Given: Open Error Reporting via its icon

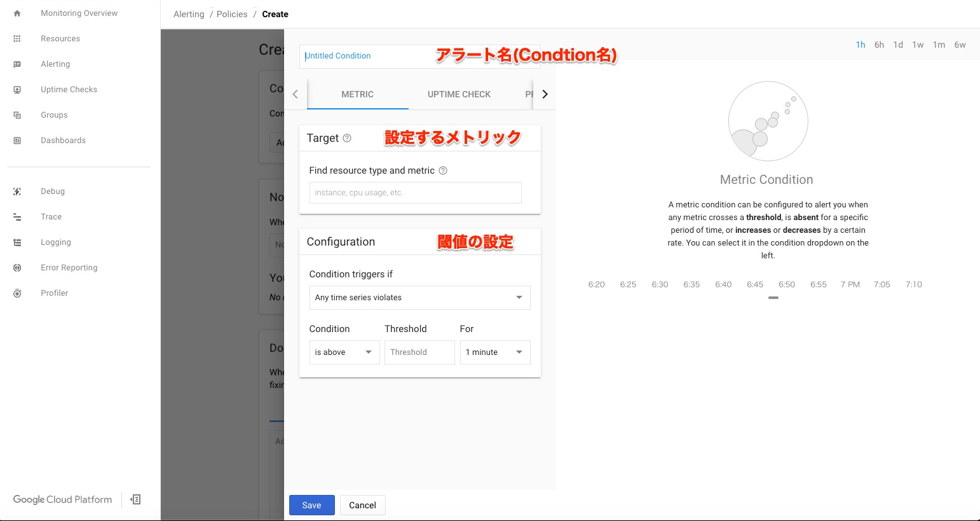Looking at the screenshot, I should coord(17,267).
